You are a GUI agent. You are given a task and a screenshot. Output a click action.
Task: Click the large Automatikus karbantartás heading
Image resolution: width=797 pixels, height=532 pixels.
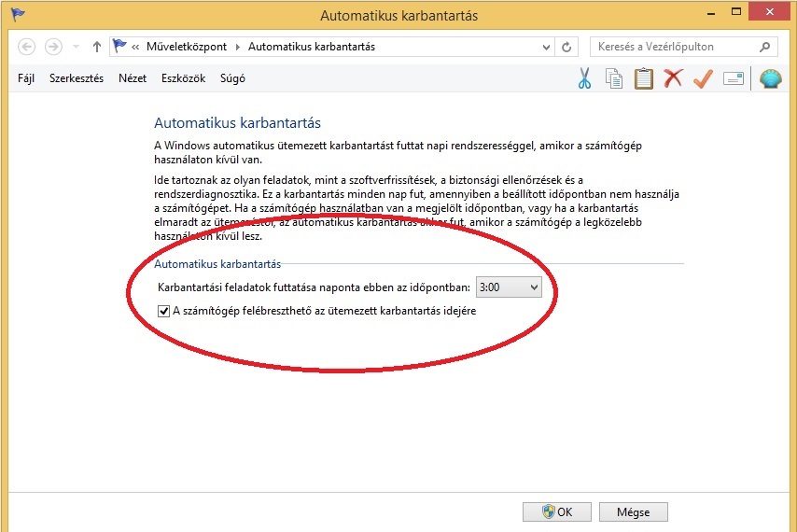click(x=237, y=123)
